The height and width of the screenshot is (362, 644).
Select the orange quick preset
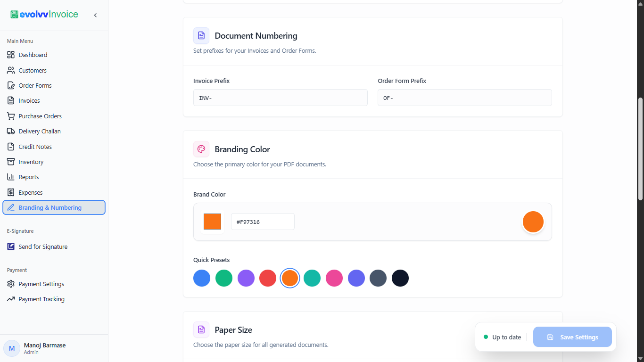290,278
